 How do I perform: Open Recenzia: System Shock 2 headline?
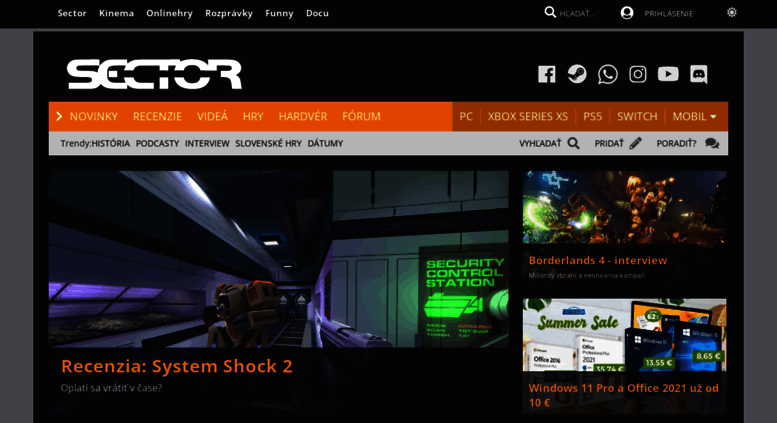177,367
